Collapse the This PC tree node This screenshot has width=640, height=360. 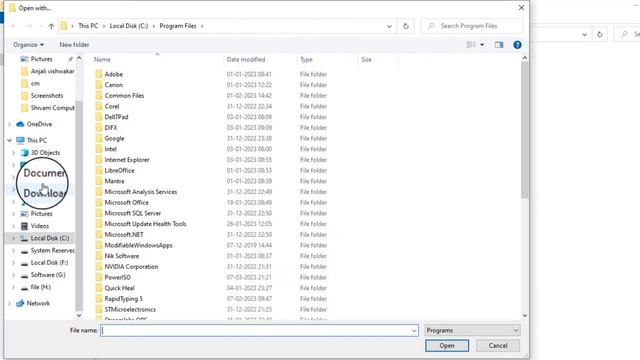click(9, 140)
